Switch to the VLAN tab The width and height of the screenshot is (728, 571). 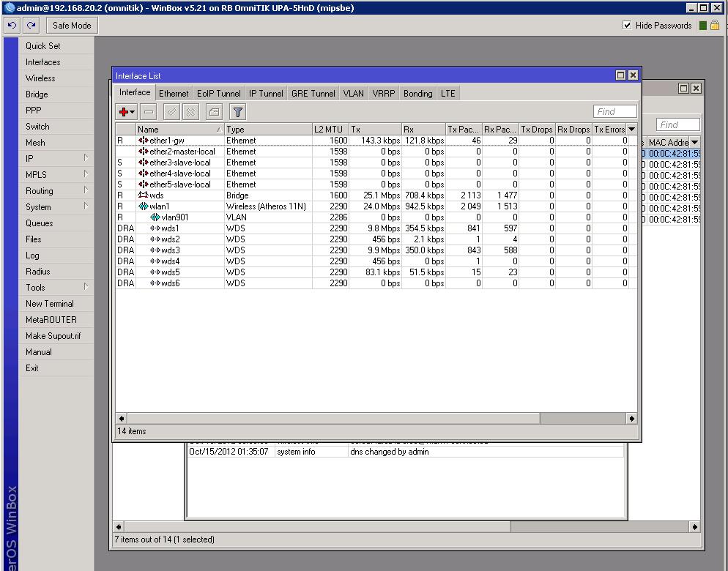(353, 94)
